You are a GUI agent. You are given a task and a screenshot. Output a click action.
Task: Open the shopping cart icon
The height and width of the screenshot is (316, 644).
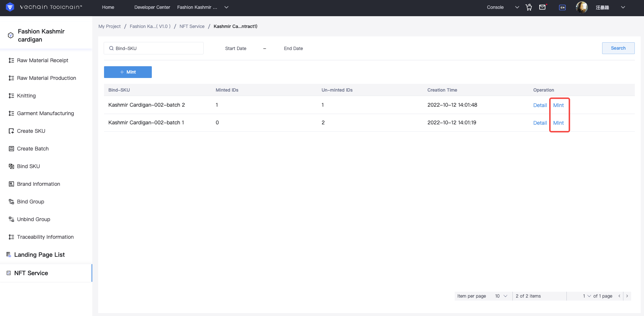pyautogui.click(x=529, y=7)
